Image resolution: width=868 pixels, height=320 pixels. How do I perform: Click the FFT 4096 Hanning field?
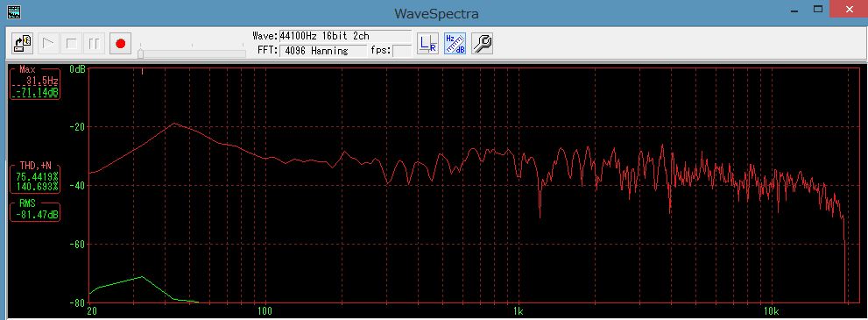click(x=322, y=51)
